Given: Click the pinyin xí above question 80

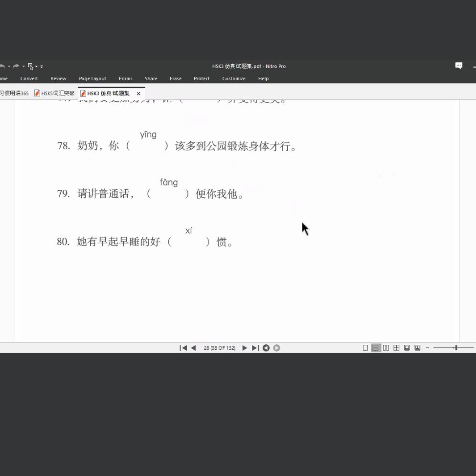Looking at the screenshot, I should click(x=188, y=231).
